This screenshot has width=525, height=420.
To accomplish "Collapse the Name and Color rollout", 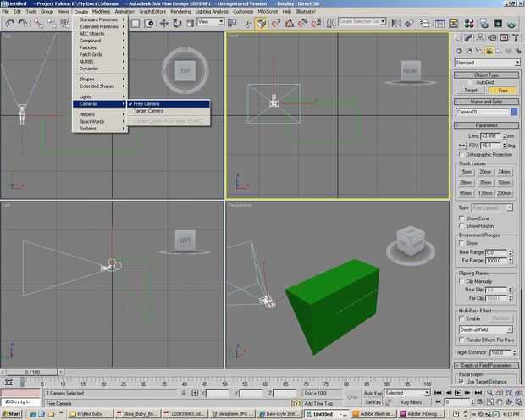I will pos(487,101).
